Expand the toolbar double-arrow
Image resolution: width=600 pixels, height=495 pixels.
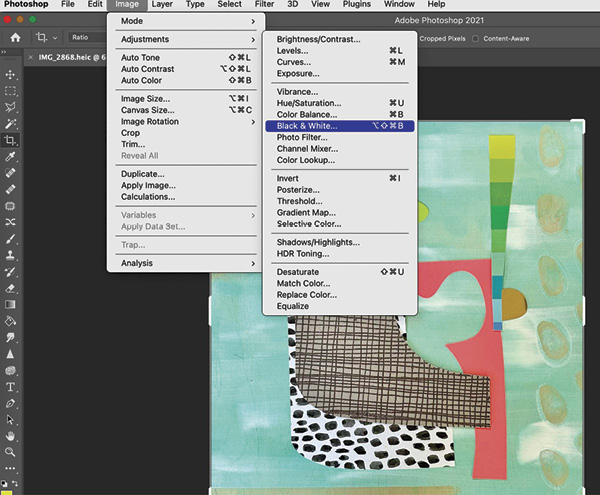3,52
